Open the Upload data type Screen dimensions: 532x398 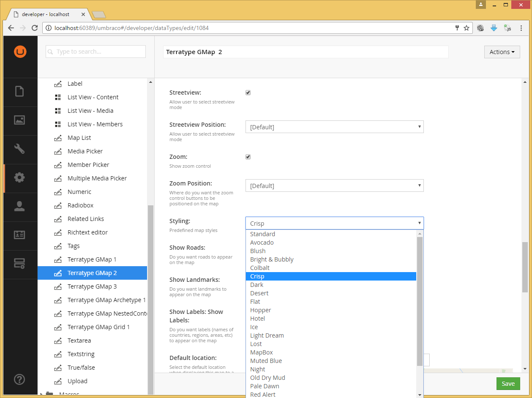[x=77, y=381]
